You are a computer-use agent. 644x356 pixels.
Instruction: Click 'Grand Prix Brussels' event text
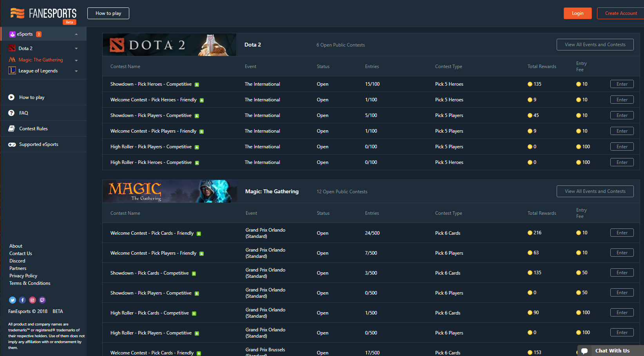265,350
